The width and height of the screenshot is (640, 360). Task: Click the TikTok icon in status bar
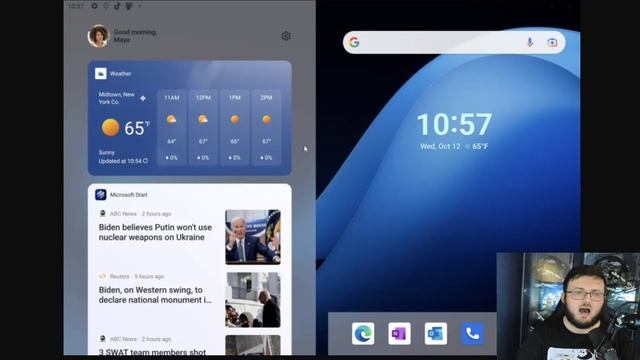coord(117,6)
